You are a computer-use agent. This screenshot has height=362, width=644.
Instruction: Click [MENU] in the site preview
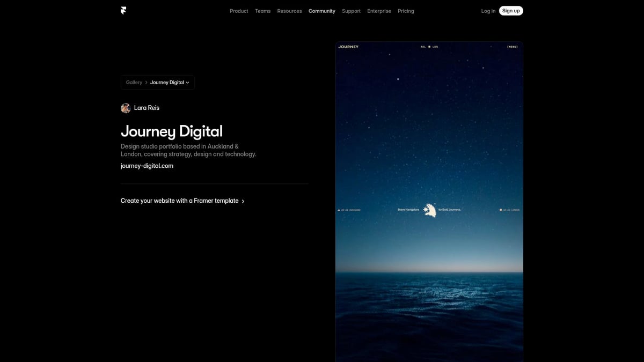click(512, 47)
